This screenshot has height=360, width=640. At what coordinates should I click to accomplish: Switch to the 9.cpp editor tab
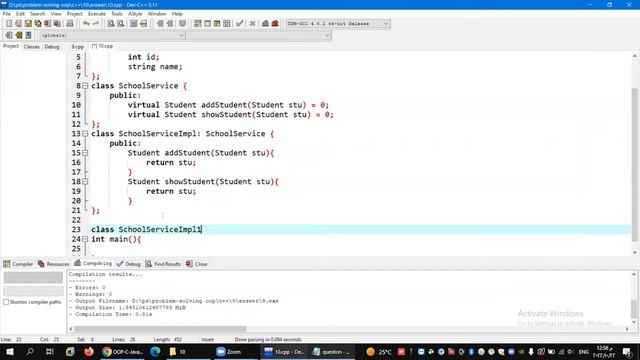(x=78, y=47)
